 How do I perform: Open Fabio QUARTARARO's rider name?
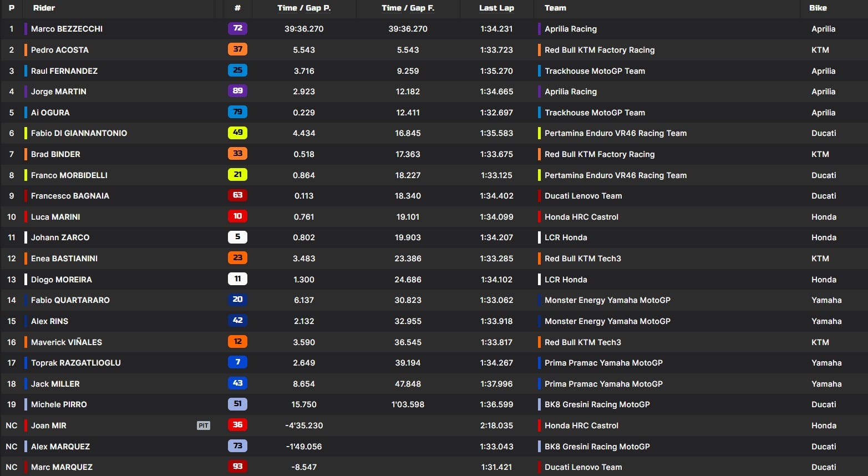pyautogui.click(x=70, y=300)
